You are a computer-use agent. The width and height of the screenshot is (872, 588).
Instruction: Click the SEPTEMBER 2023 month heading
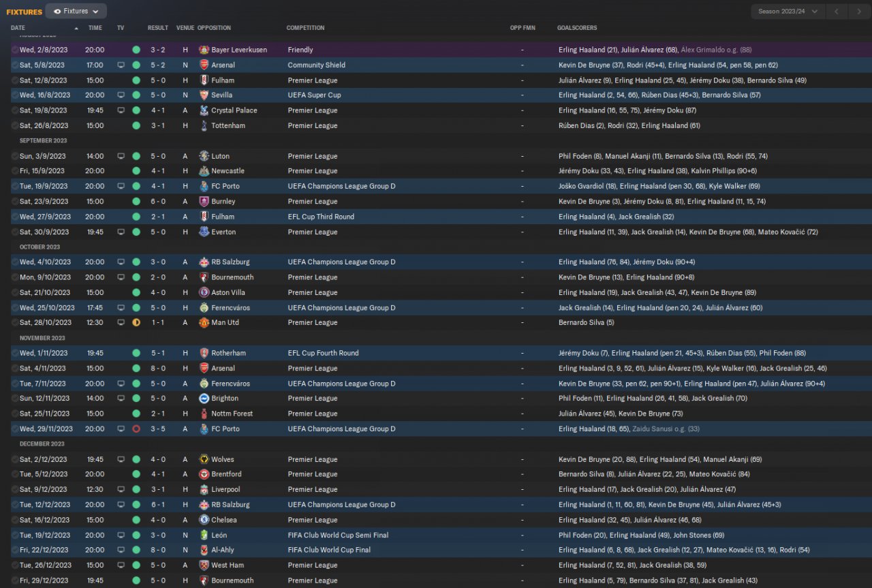44,141
